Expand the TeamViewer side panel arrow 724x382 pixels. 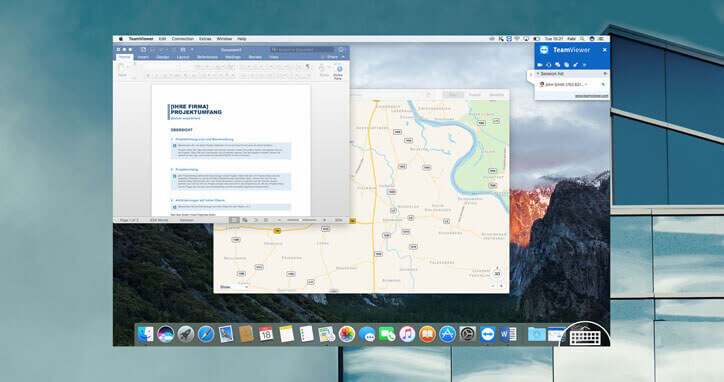tap(531, 74)
